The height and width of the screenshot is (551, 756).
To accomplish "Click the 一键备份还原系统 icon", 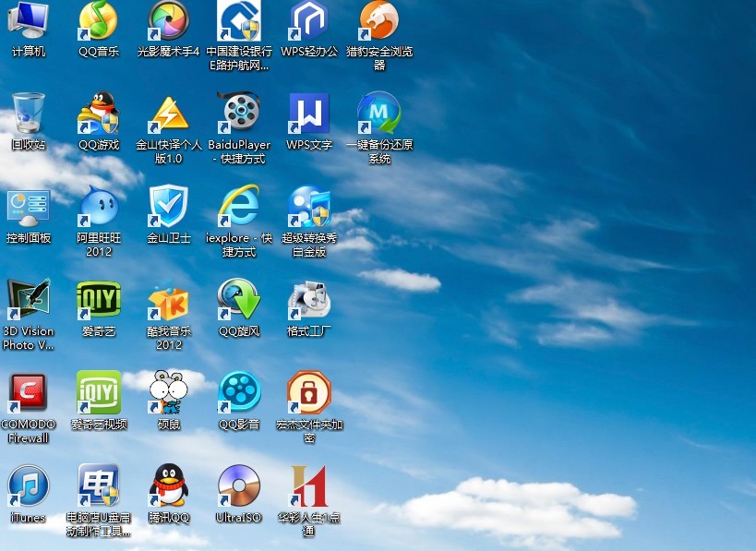I will [x=379, y=114].
